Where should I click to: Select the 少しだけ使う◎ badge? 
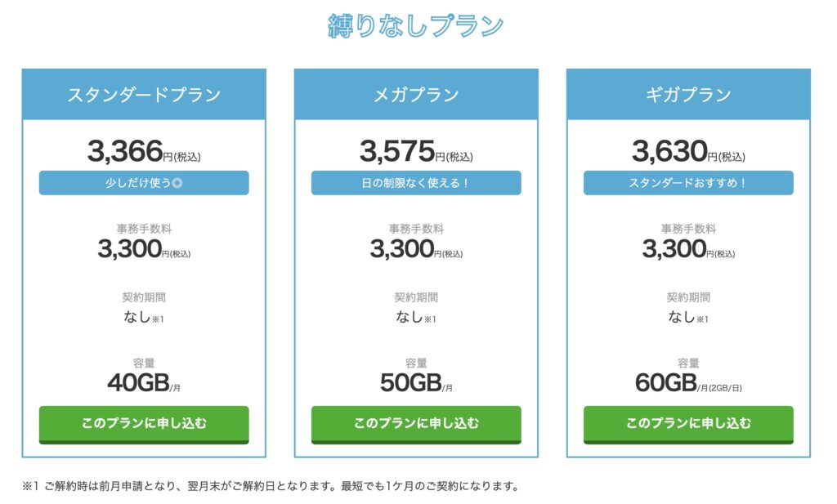pos(144,183)
